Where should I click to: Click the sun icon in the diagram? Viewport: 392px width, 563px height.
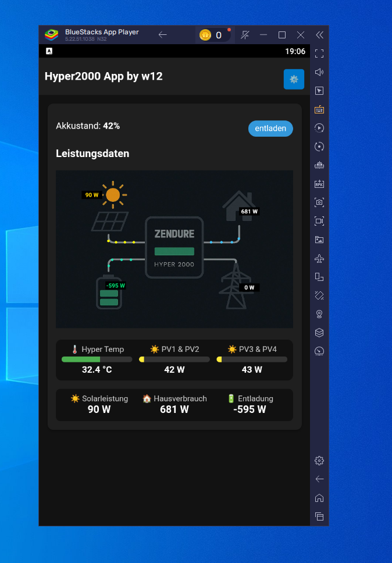pyautogui.click(x=113, y=195)
